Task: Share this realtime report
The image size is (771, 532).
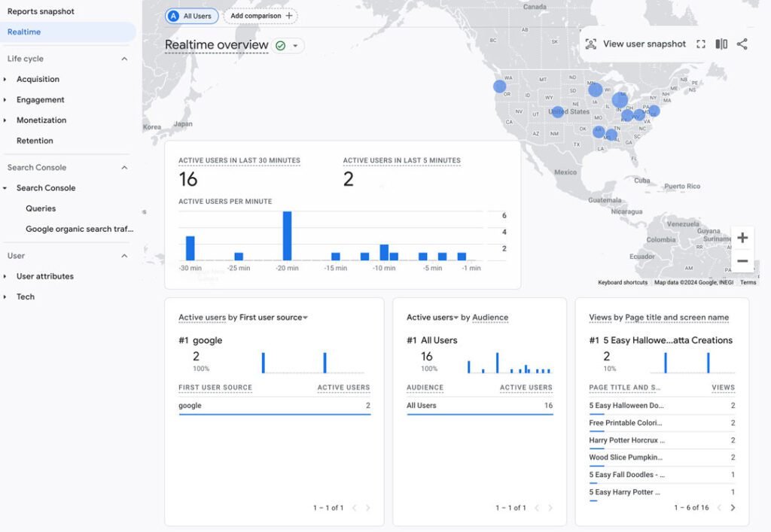Action: pyautogui.click(x=742, y=44)
